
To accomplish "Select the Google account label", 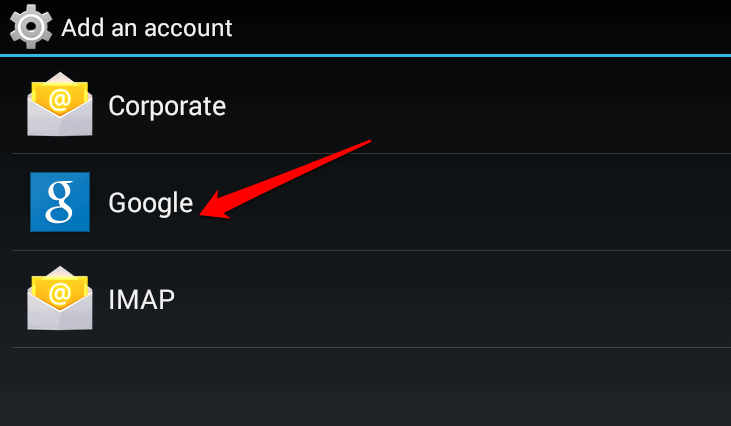I will [x=151, y=204].
